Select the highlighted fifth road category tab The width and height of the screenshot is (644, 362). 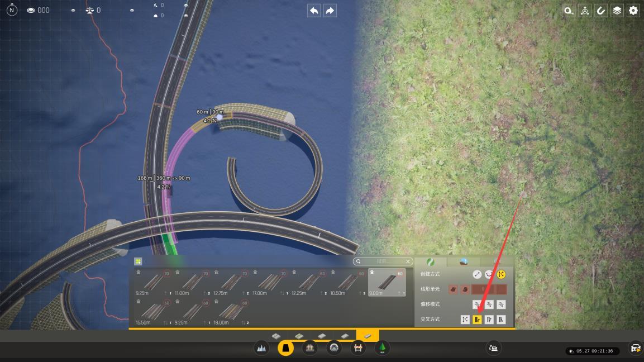tap(368, 336)
